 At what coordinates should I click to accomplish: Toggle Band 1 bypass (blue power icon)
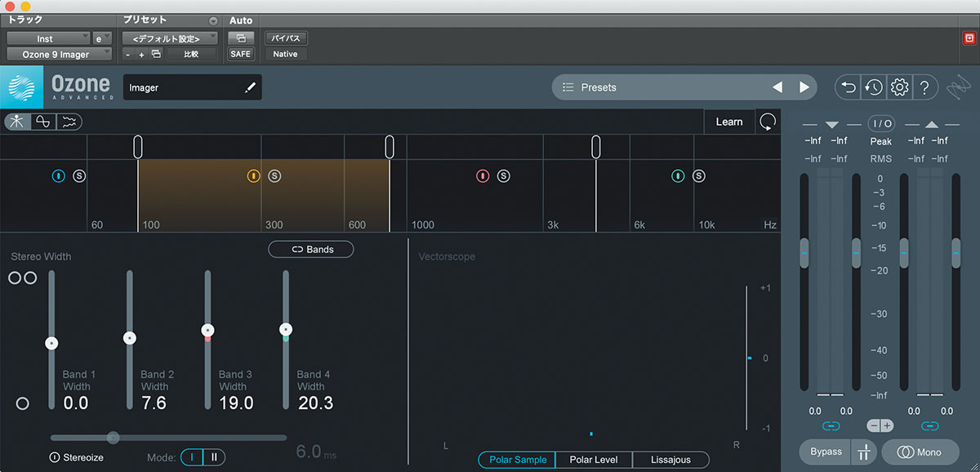click(x=59, y=176)
